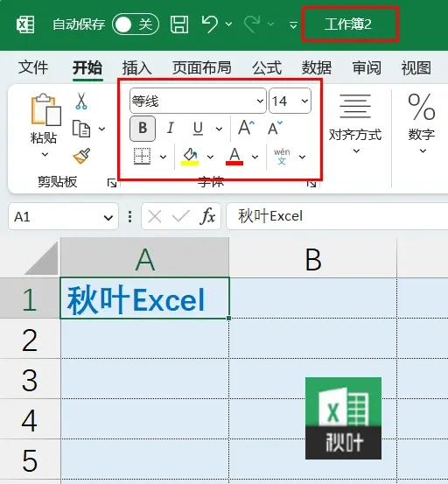The image size is (448, 484).
Task: Click the formula bar containing 秋叶Excel
Action: 337,216
